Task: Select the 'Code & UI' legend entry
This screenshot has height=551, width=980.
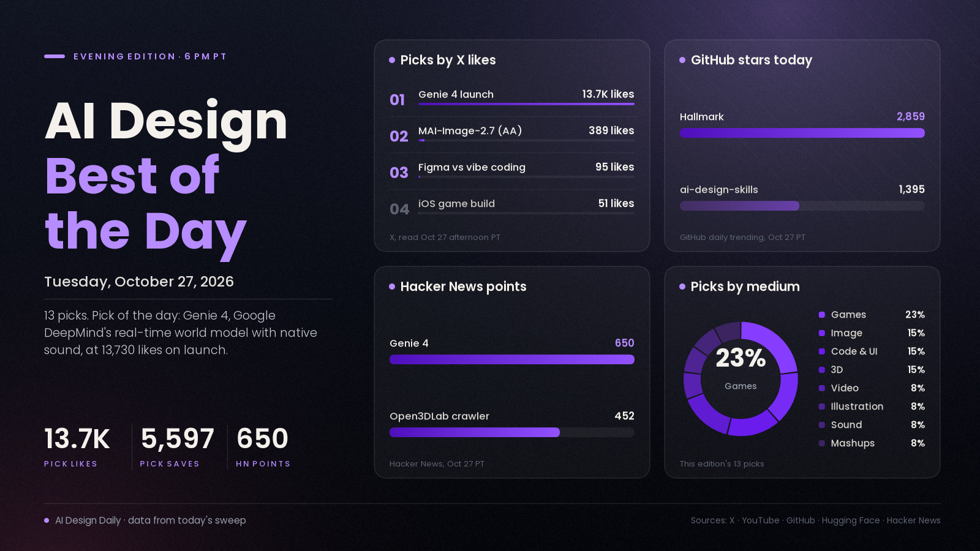Action: click(x=872, y=351)
